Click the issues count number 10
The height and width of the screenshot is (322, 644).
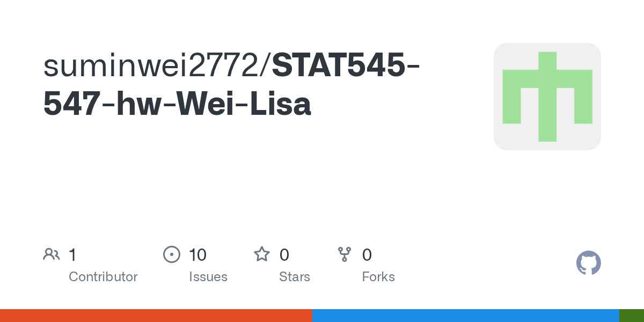197,255
